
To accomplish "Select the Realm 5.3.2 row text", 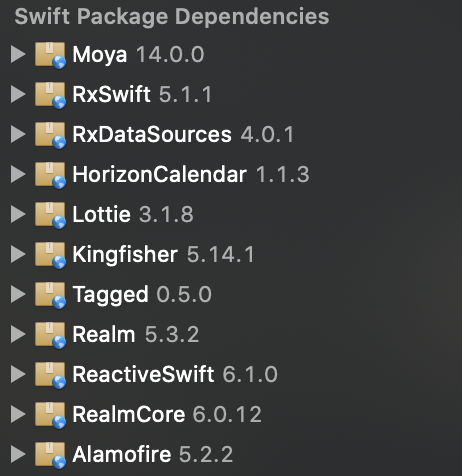I will tap(136, 334).
